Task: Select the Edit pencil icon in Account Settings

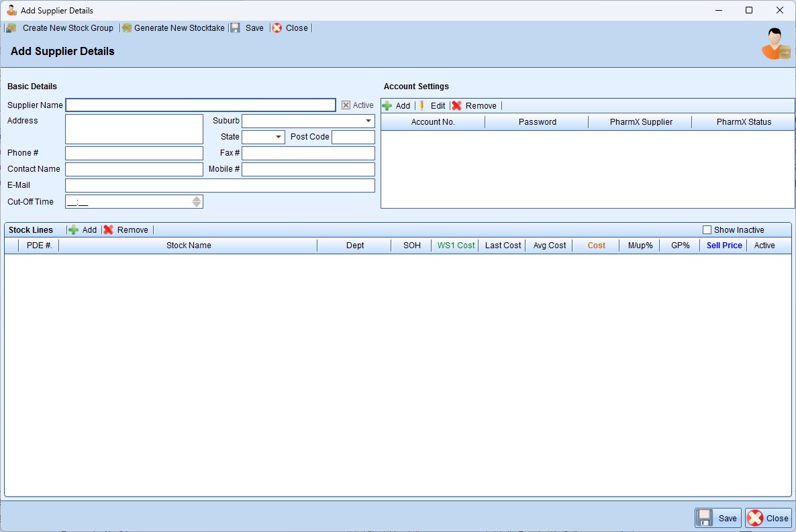Action: (x=421, y=105)
